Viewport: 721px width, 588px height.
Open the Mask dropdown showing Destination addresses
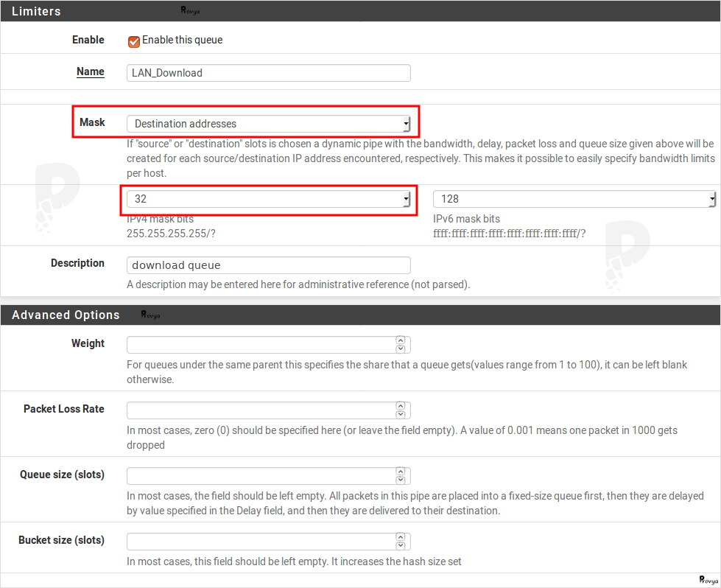click(x=268, y=124)
